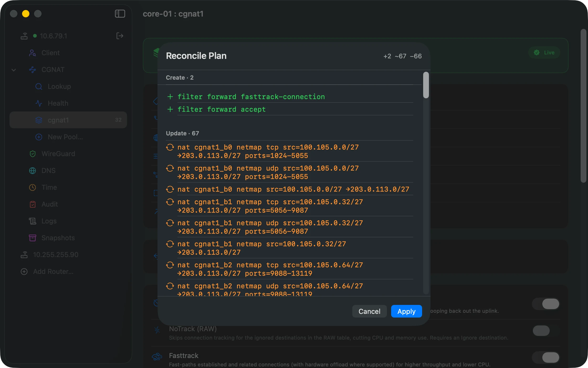
Task: Click the Health pulse icon
Action: tap(39, 103)
